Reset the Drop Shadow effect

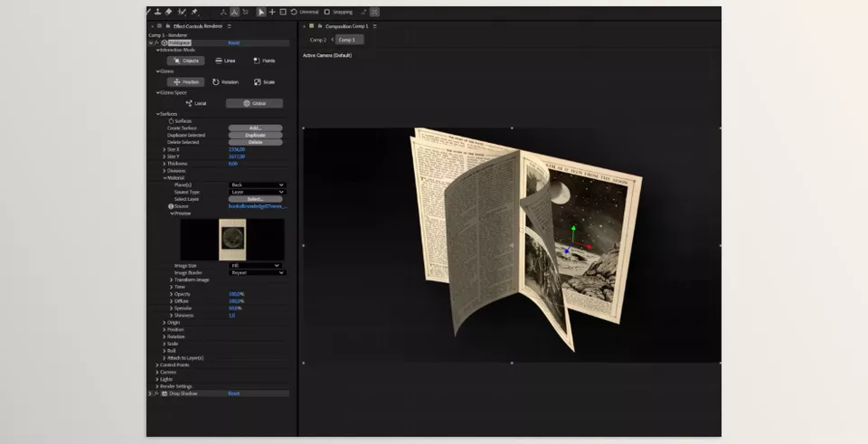tap(233, 393)
